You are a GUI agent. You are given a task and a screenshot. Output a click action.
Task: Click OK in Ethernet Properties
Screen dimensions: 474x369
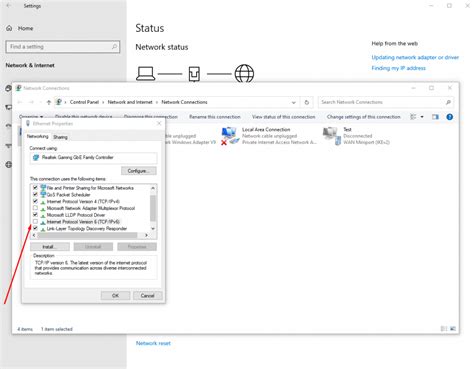point(115,295)
